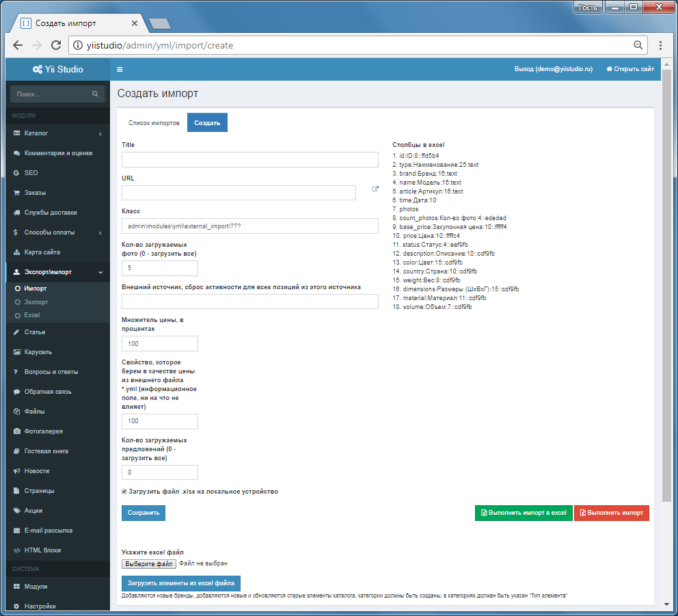The width and height of the screenshot is (678, 616).
Task: Collapse the Экспорт/импорт menu chevron
Action: coord(100,272)
